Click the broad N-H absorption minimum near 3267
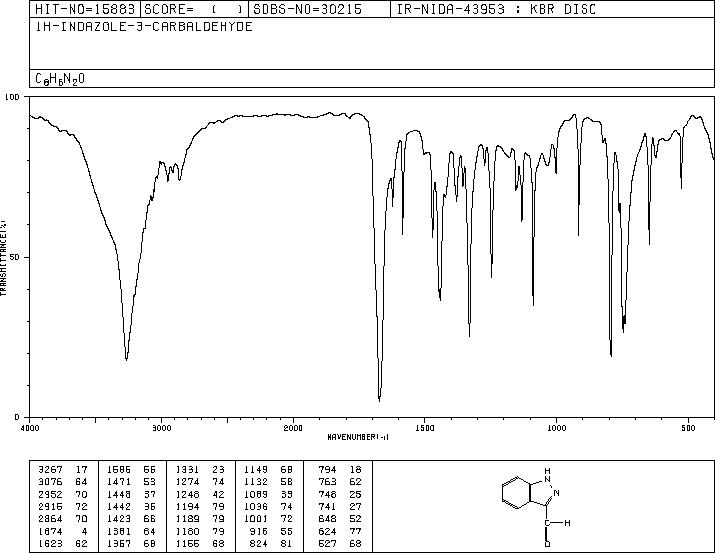The width and height of the screenshot is (715, 553). [x=126, y=359]
